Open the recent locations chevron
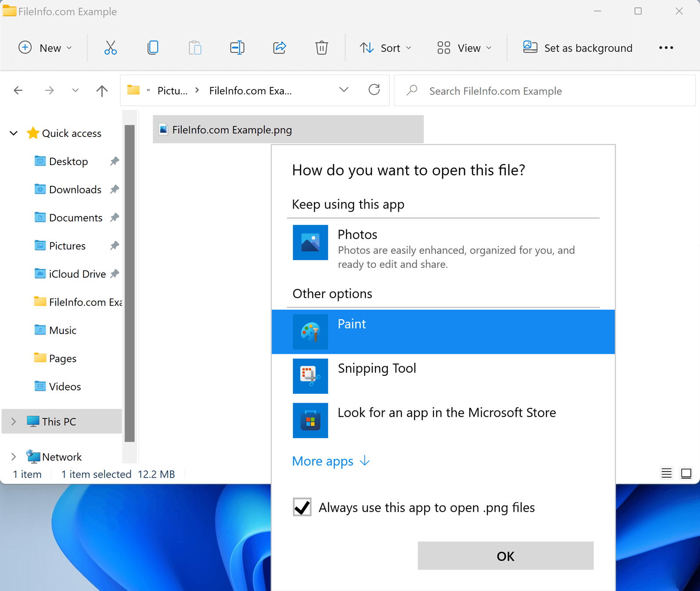This screenshot has height=591, width=700. 76,90
